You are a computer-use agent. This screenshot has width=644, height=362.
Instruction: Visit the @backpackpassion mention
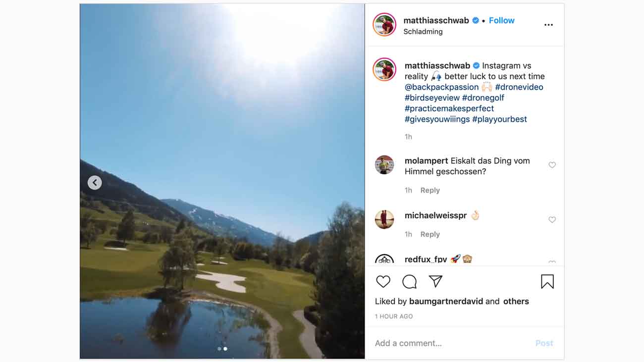point(441,87)
